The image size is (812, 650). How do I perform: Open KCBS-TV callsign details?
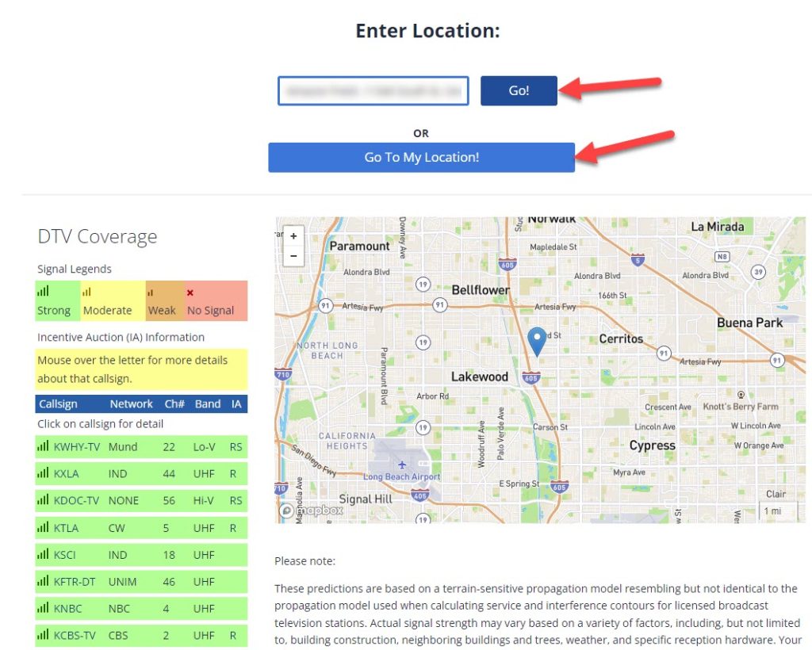[75, 636]
